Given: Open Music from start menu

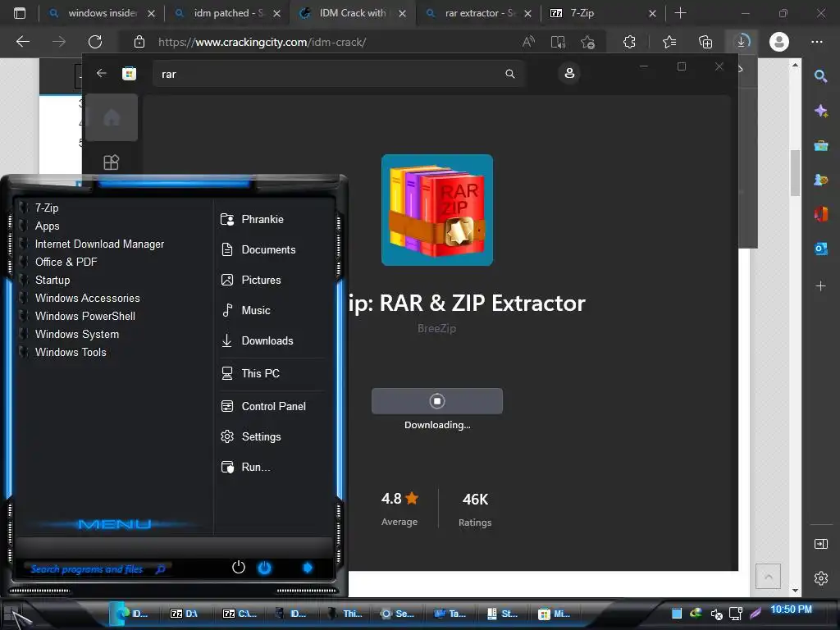Looking at the screenshot, I should tap(256, 310).
